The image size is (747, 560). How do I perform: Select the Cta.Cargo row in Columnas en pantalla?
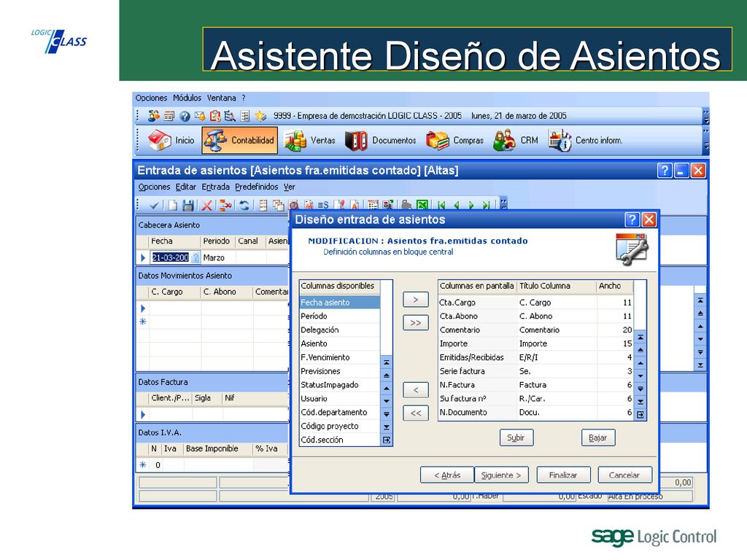(536, 303)
